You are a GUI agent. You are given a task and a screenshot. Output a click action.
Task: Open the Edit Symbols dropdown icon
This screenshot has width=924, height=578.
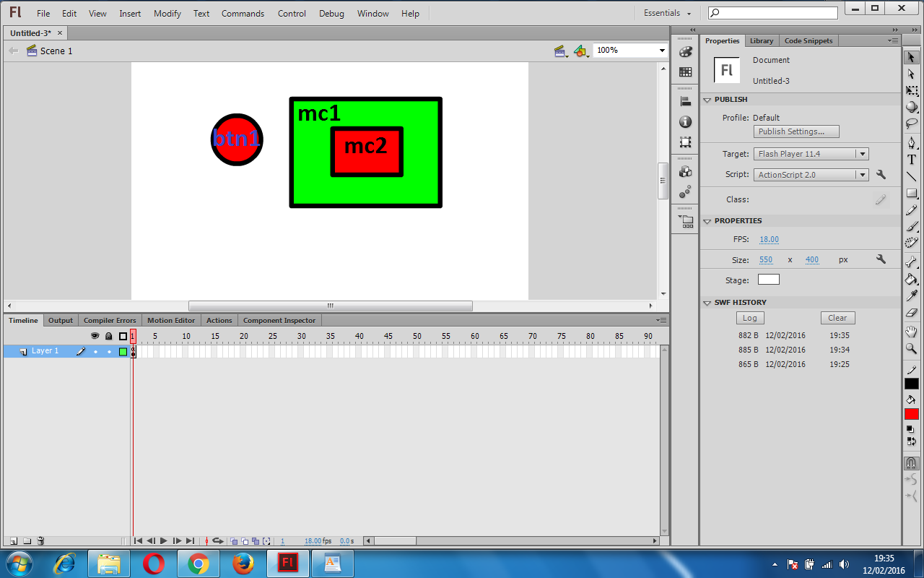(581, 51)
